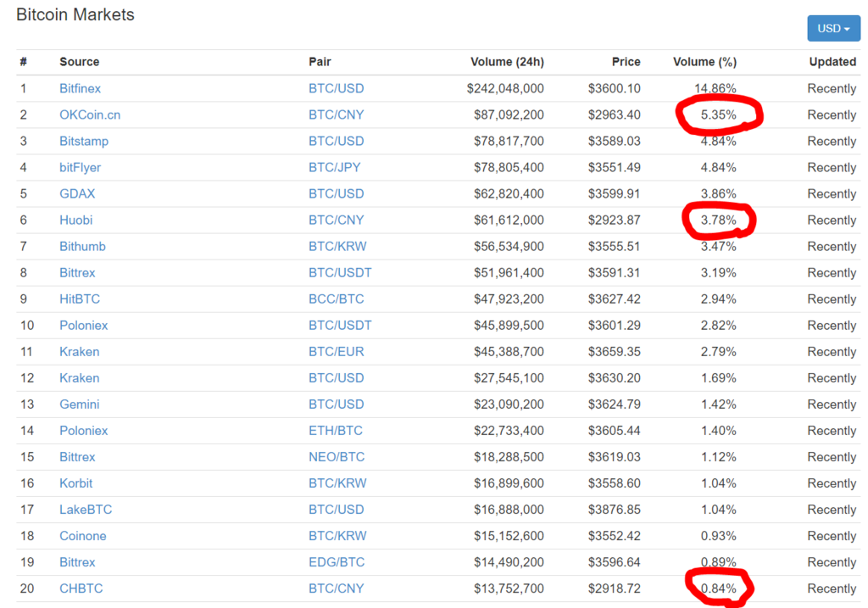This screenshot has width=868, height=608.
Task: Select the BTC/USDT pair for Poloniex
Action: pyautogui.click(x=340, y=325)
